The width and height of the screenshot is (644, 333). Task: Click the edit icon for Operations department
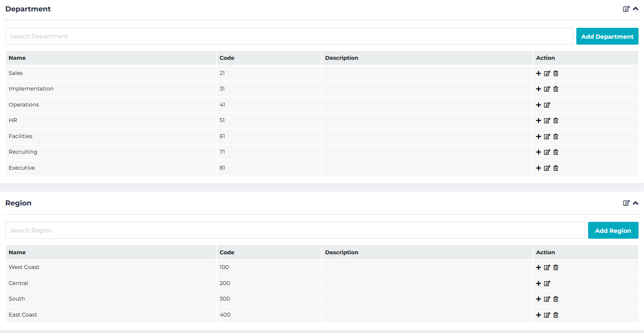coord(547,105)
